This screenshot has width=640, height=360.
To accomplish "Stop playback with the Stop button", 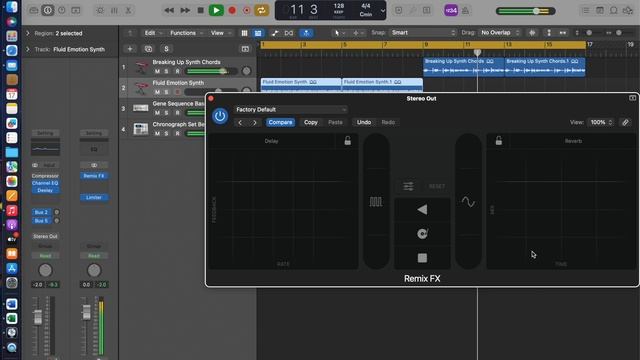I will pos(200,10).
